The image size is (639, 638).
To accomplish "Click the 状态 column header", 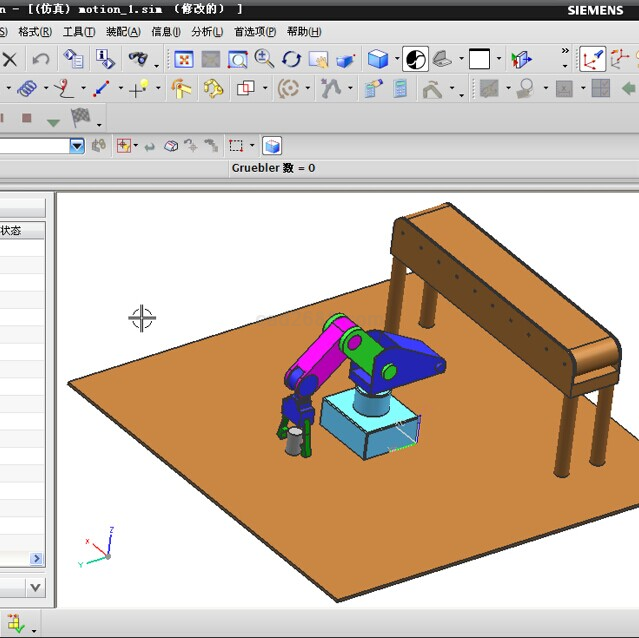I will pyautogui.click(x=12, y=230).
